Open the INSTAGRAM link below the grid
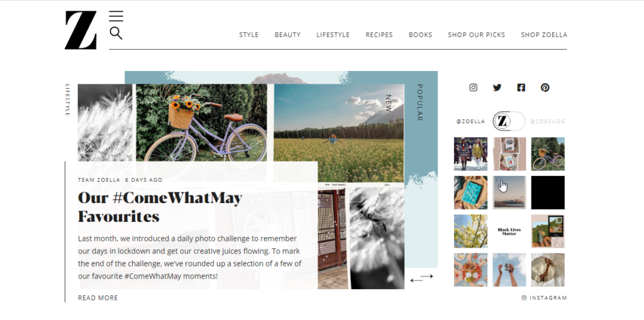644x320 pixels. coord(544,298)
